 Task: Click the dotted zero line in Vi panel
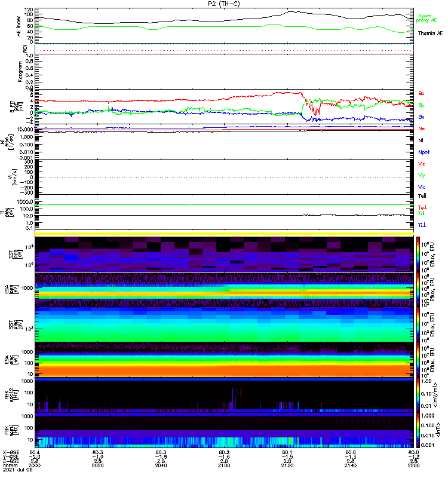pyautogui.click(x=224, y=177)
